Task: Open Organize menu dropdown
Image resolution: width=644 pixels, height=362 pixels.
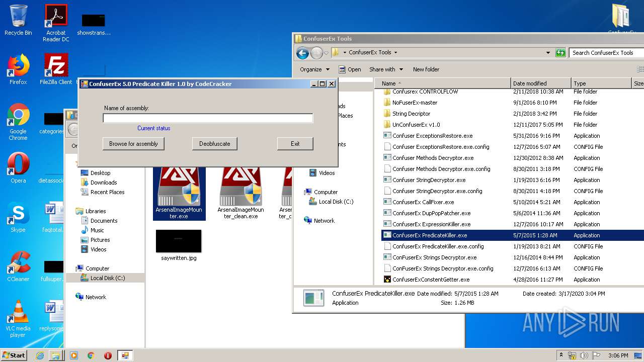Action: [x=314, y=69]
